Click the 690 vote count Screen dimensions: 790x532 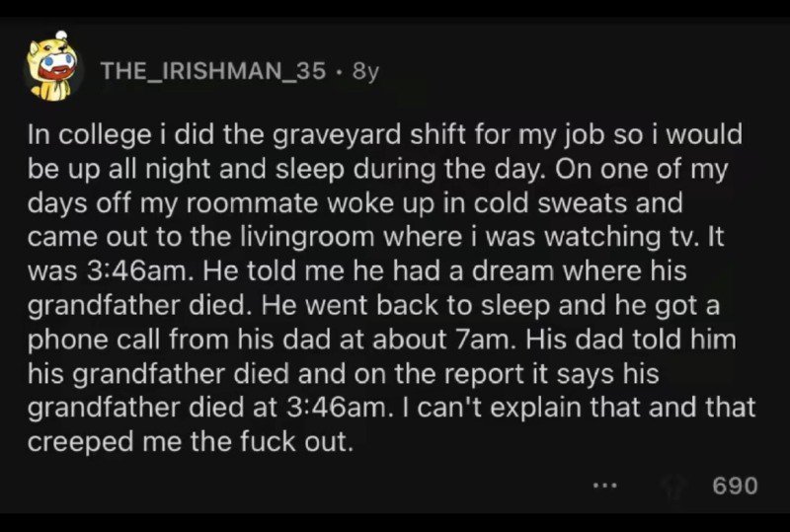(735, 485)
